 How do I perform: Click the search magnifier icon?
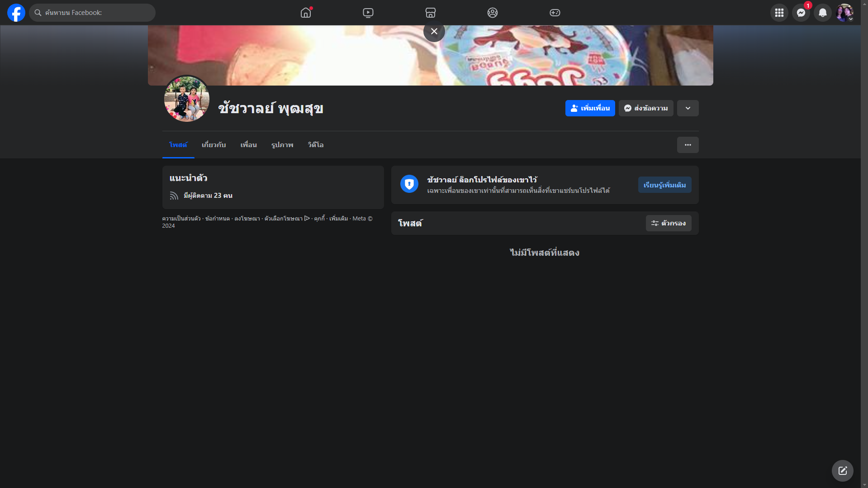click(38, 13)
